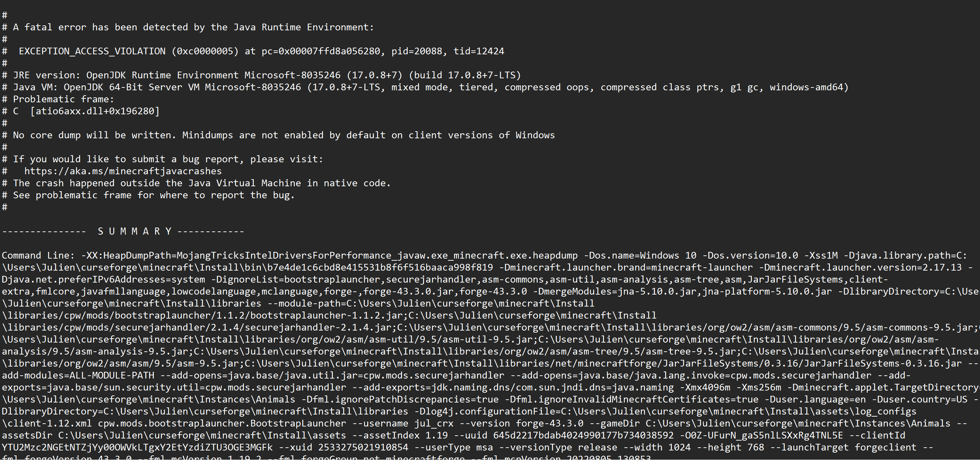This screenshot has height=460, width=980.
Task: Click the EXCEPTION_ACCESS_VIOLATION error text
Action: coord(92,51)
